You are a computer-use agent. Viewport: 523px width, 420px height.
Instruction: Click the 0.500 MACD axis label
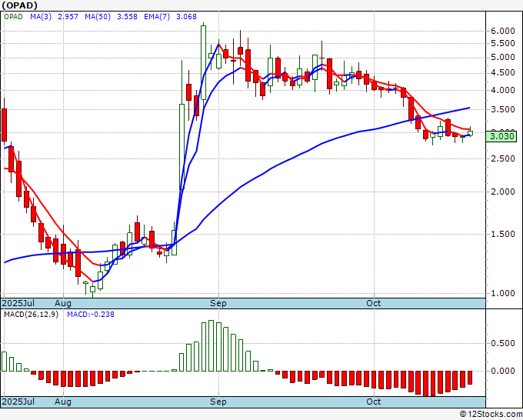(503, 343)
